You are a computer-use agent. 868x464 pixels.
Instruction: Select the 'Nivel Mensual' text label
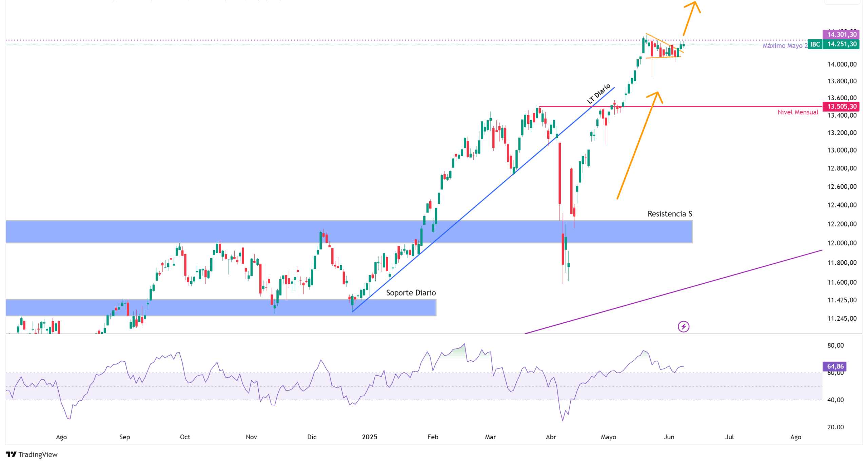[797, 113]
